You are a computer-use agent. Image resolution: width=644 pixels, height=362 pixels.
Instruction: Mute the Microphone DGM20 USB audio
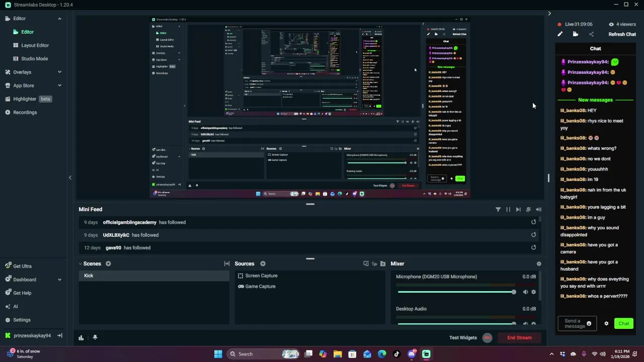pyautogui.click(x=525, y=292)
